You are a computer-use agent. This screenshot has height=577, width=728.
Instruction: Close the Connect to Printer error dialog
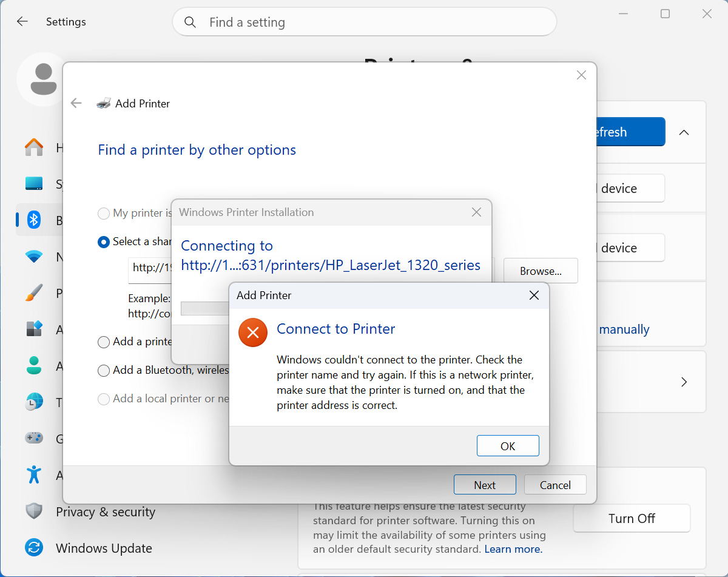coord(534,295)
